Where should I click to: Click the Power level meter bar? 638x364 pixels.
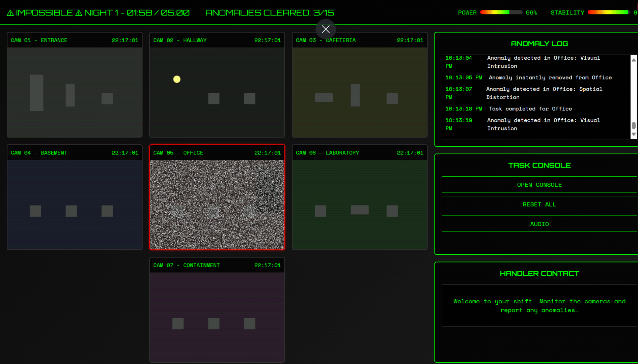click(501, 12)
